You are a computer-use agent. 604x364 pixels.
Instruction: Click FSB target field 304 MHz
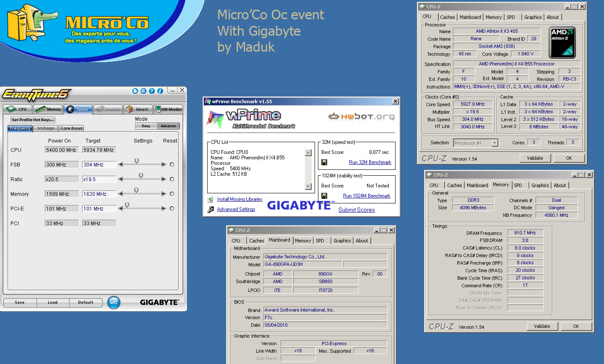tap(99, 165)
